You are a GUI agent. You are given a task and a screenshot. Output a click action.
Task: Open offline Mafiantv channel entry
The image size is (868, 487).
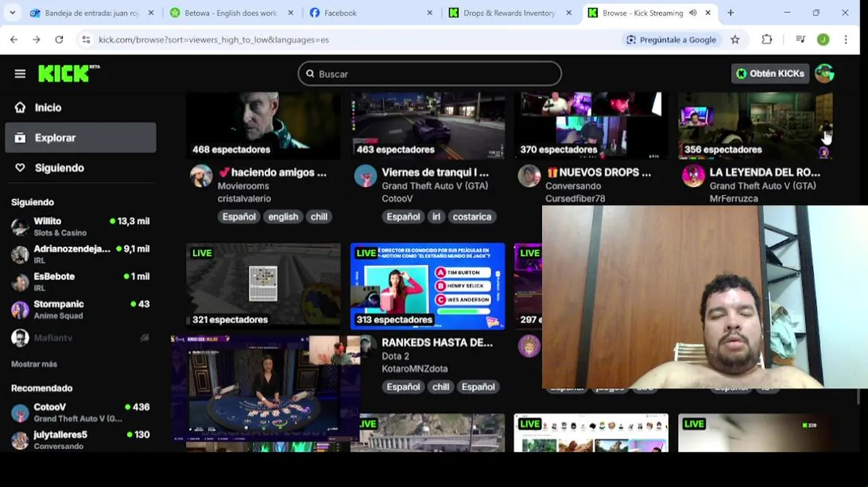pyautogui.click(x=80, y=338)
